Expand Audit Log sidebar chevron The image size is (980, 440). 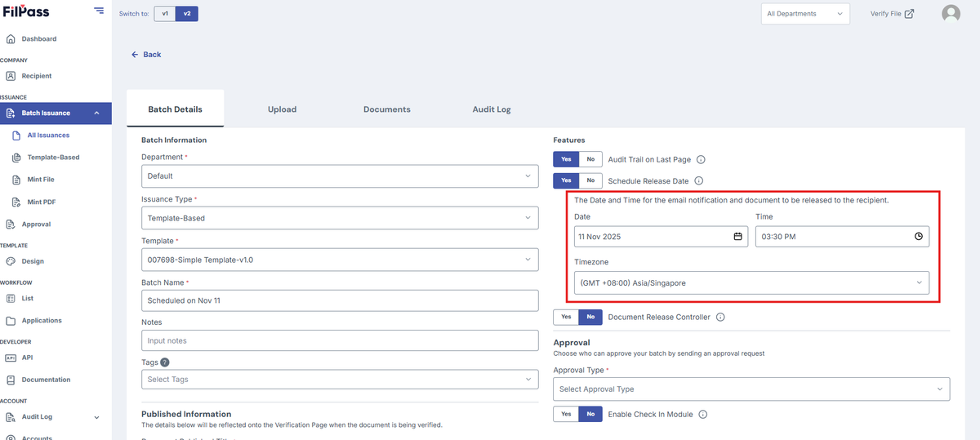pos(96,417)
